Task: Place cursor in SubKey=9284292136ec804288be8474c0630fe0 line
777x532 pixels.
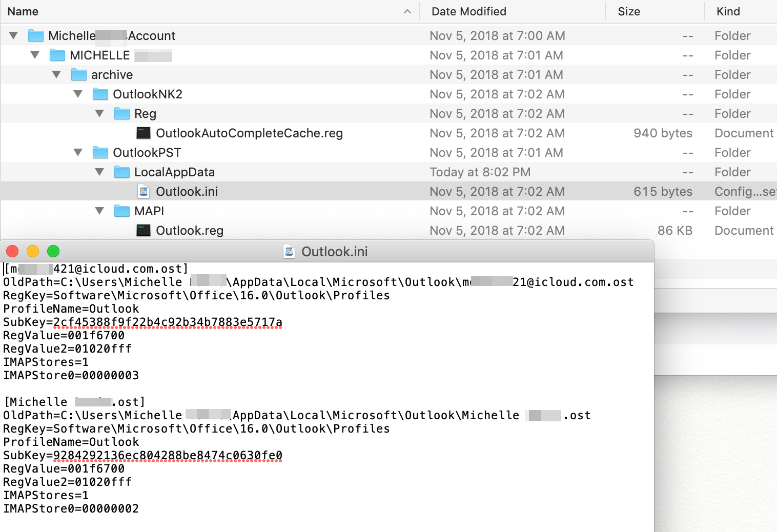Action: tap(142, 455)
